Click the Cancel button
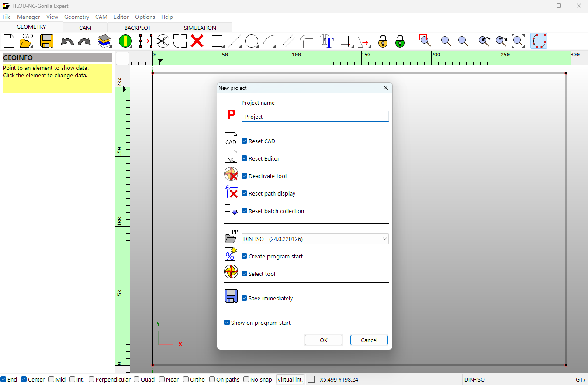This screenshot has height=385, width=588. pyautogui.click(x=369, y=340)
